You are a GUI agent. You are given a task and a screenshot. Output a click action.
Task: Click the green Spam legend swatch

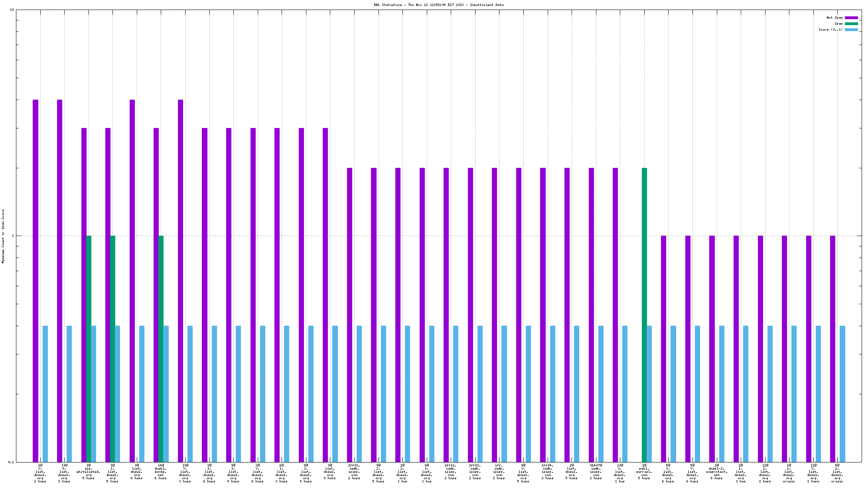point(851,24)
